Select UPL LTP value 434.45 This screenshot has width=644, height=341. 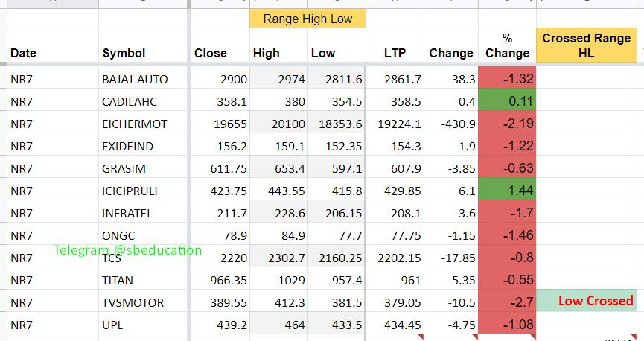click(x=395, y=324)
